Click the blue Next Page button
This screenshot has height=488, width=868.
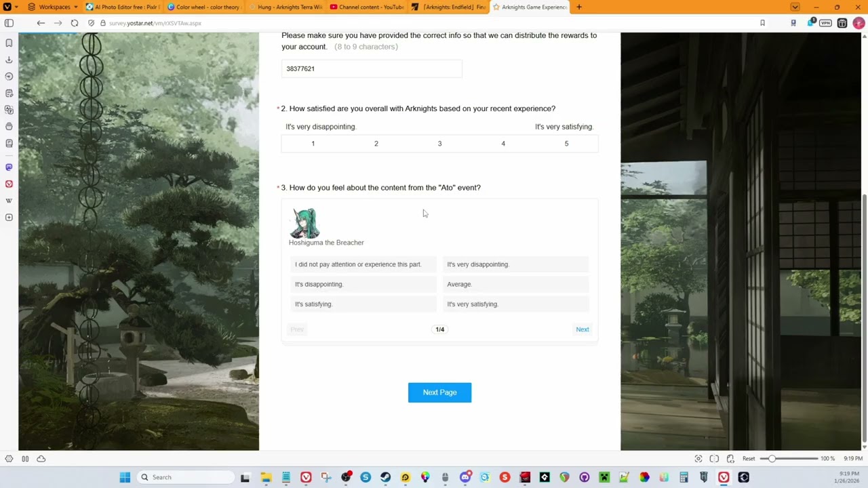[x=439, y=392]
